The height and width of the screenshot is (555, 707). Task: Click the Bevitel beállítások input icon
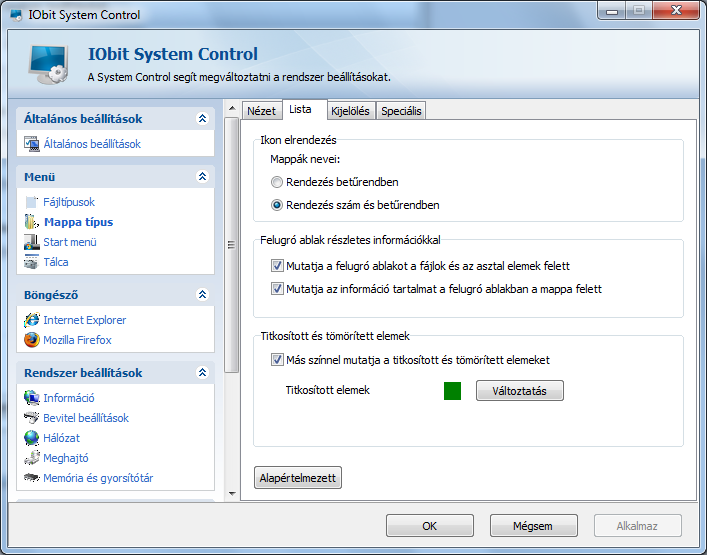[32, 418]
